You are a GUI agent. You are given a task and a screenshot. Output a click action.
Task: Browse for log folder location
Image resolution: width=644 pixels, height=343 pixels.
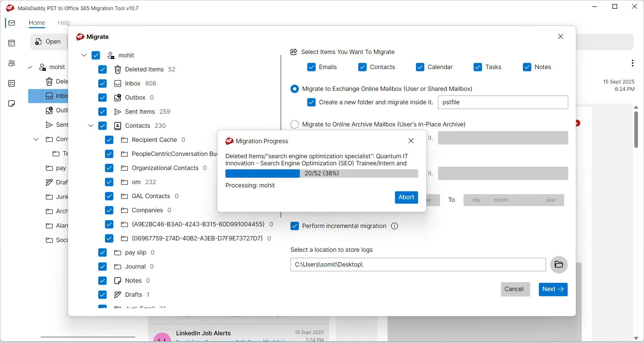[x=559, y=265]
